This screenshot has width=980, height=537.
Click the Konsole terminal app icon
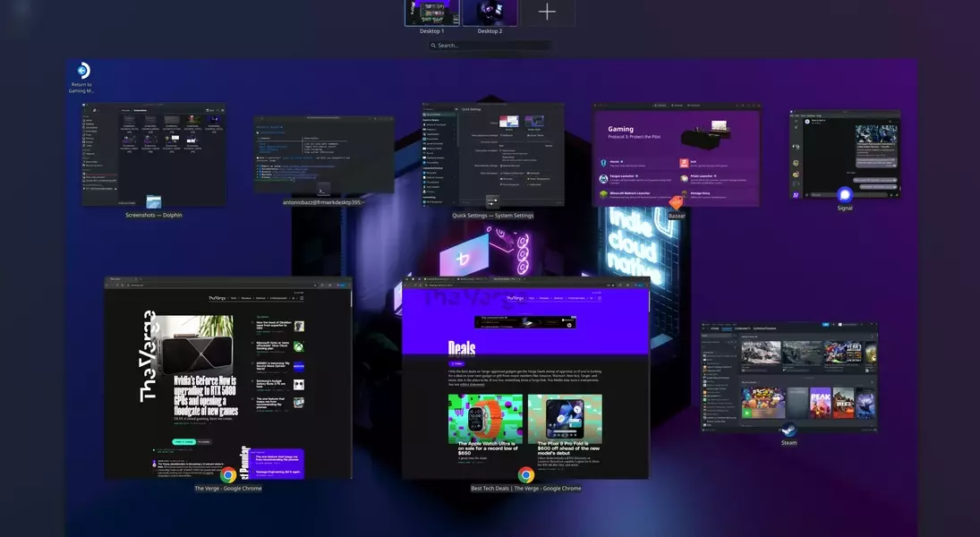323,190
